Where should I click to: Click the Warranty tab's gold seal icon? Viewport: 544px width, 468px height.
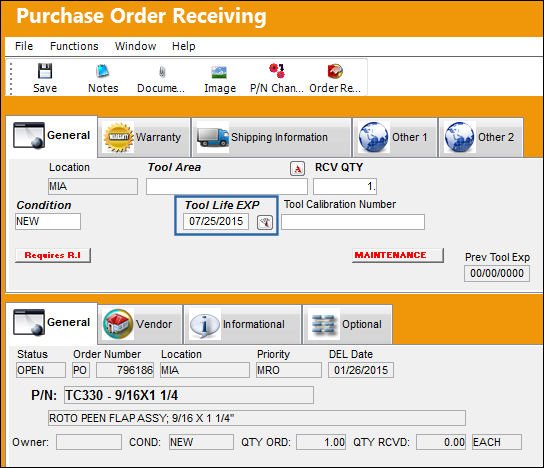[x=118, y=137]
